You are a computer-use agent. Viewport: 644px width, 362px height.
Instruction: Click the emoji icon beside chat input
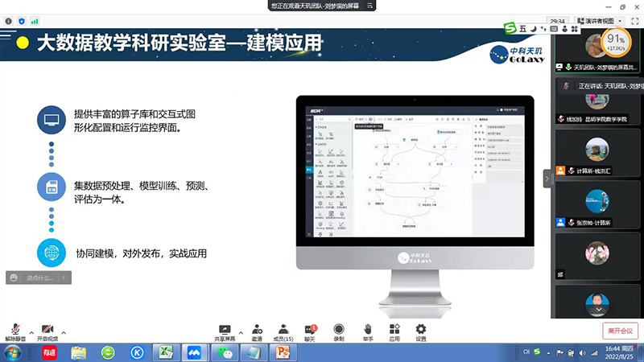coord(14,278)
